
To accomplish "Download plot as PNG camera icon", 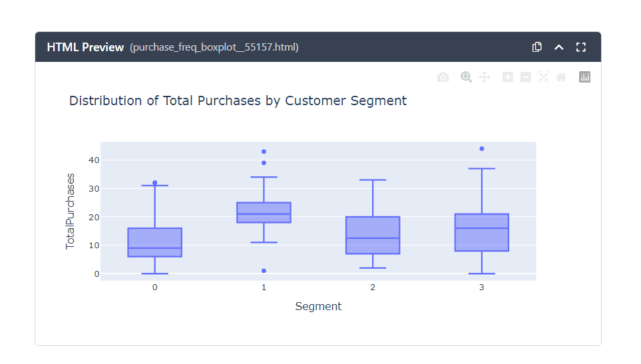I will tap(443, 77).
